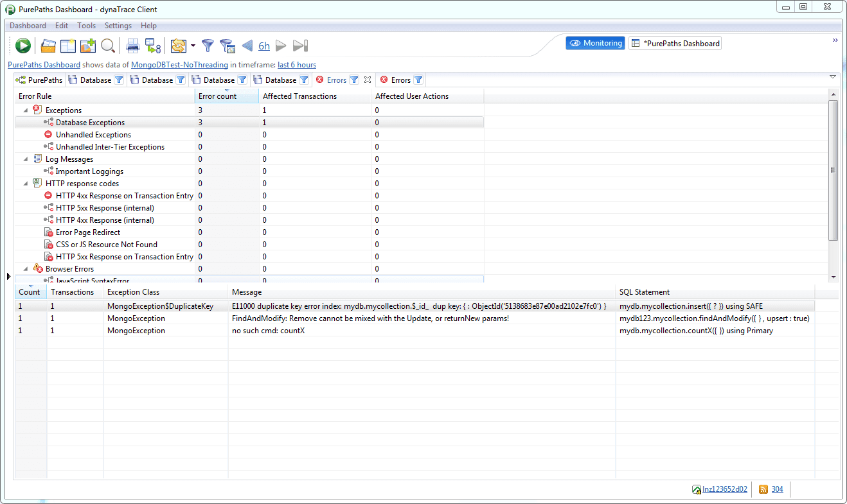Screen dimensions: 847x504
Task: Click the plain funnel filter icon in the toolbar
Action: [208, 46]
